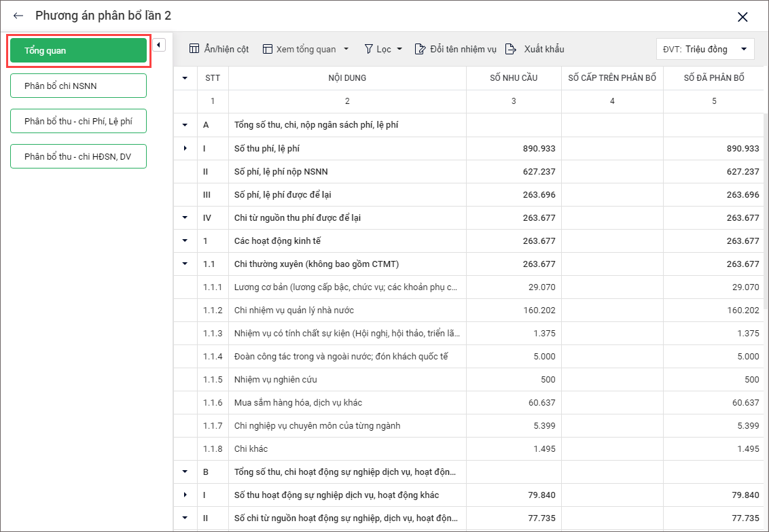Click the Xem tổng quan table icon

268,49
